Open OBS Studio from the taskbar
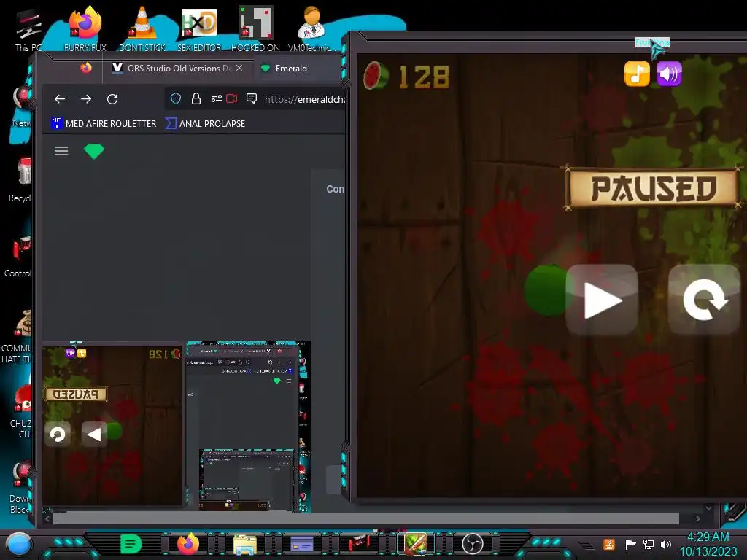 [x=473, y=544]
